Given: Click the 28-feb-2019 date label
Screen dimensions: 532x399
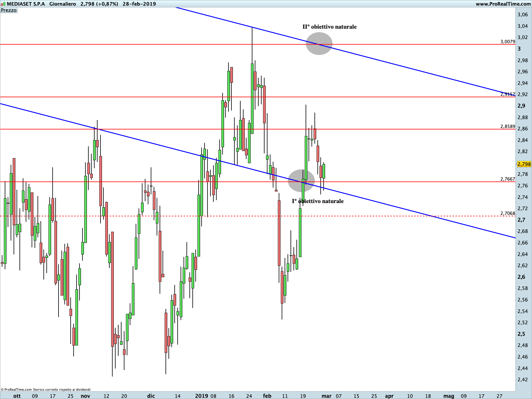Looking at the screenshot, I should (139, 4).
